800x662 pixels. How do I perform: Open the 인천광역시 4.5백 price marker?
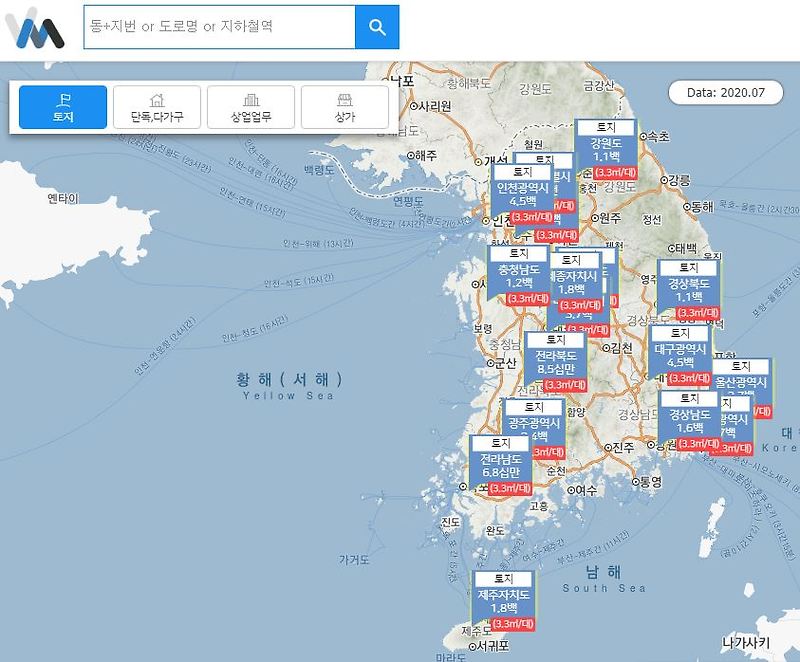(523, 194)
